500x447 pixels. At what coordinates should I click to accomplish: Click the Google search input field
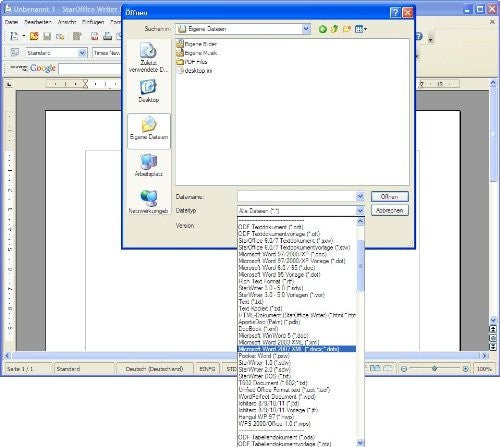pyautogui.click(x=90, y=69)
